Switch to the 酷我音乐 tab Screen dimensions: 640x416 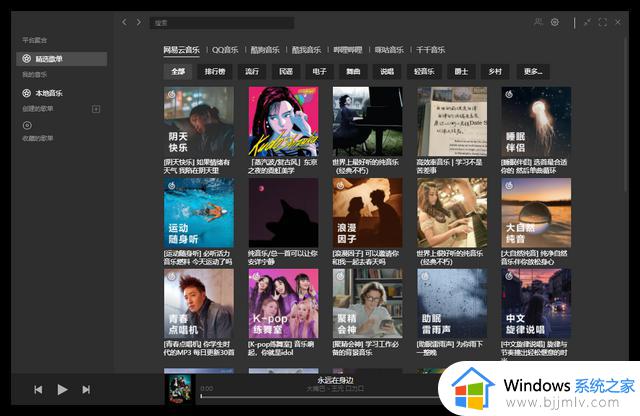click(x=306, y=50)
